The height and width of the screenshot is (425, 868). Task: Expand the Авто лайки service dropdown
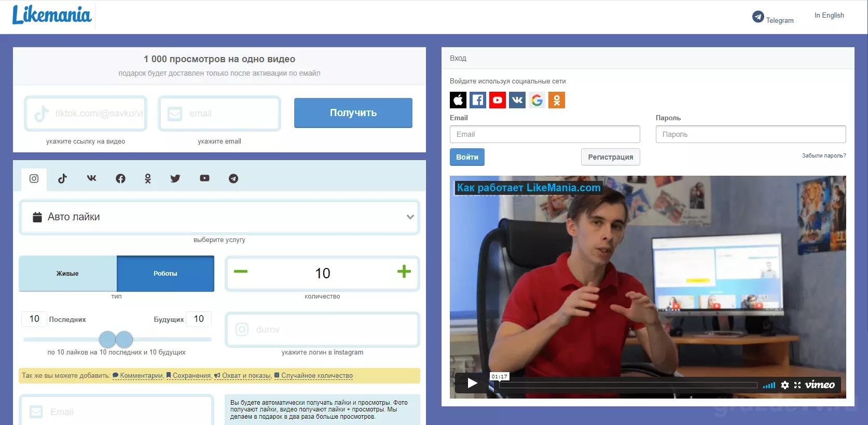(219, 217)
